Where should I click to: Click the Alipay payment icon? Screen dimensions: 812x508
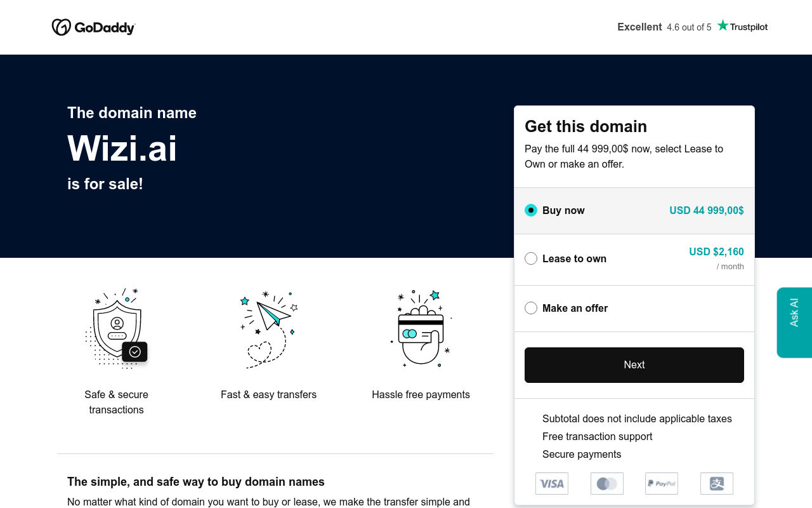point(717,483)
